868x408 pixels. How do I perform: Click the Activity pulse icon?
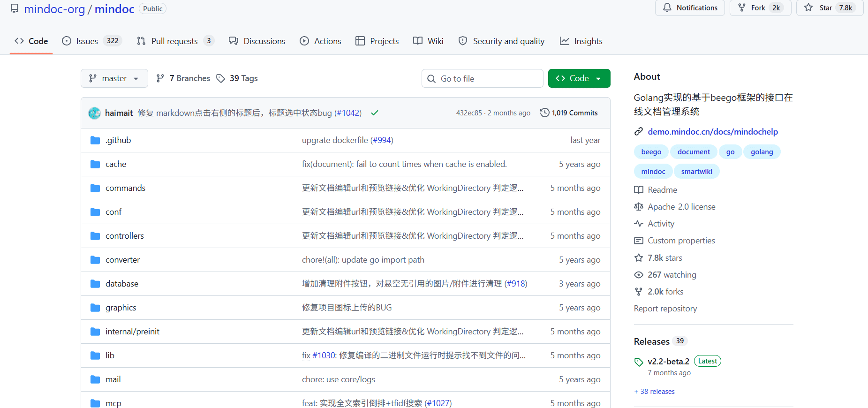coord(639,224)
